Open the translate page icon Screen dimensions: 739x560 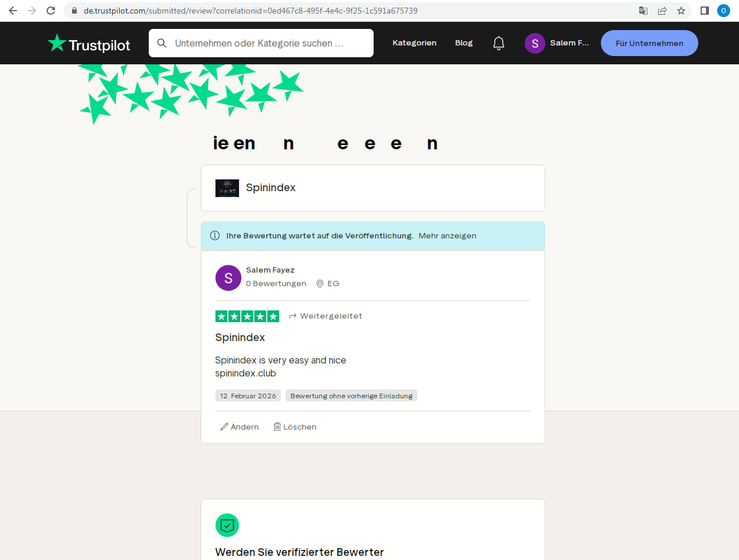click(x=643, y=11)
